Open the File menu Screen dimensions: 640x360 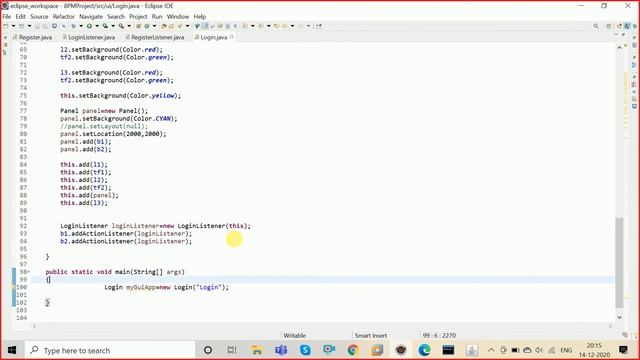point(7,17)
